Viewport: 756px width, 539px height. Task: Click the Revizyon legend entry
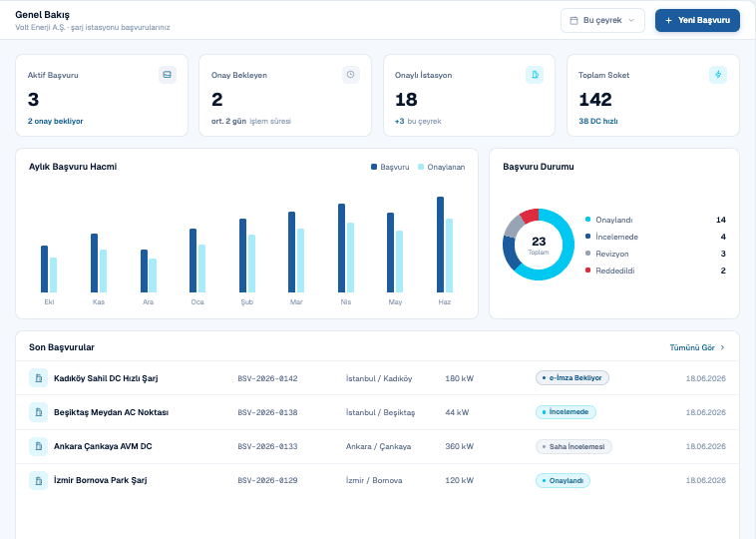click(655, 254)
